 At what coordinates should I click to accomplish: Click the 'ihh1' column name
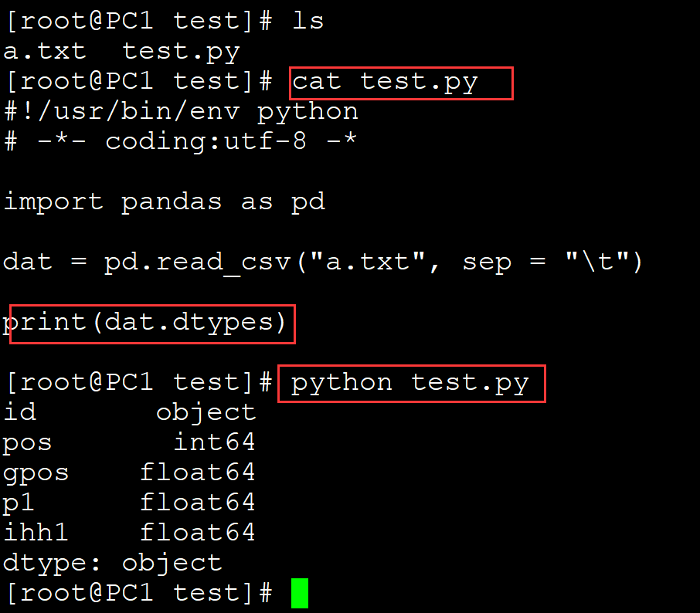[36, 532]
